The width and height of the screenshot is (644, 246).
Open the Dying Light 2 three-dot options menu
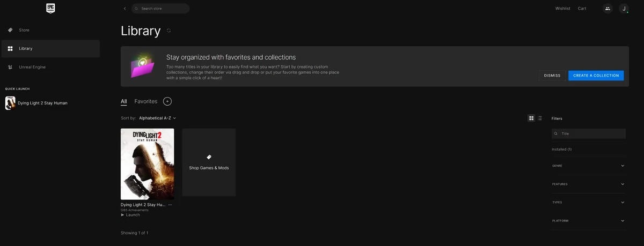pyautogui.click(x=170, y=205)
